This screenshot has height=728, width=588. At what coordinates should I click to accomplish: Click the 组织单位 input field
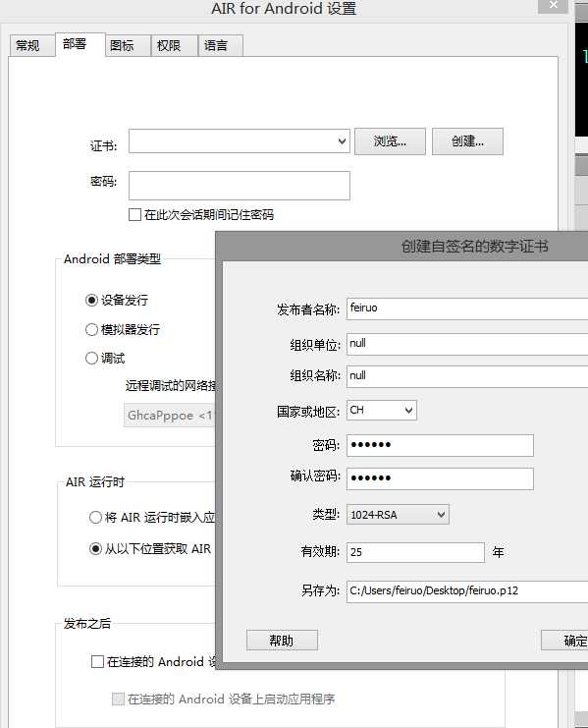pos(467,344)
